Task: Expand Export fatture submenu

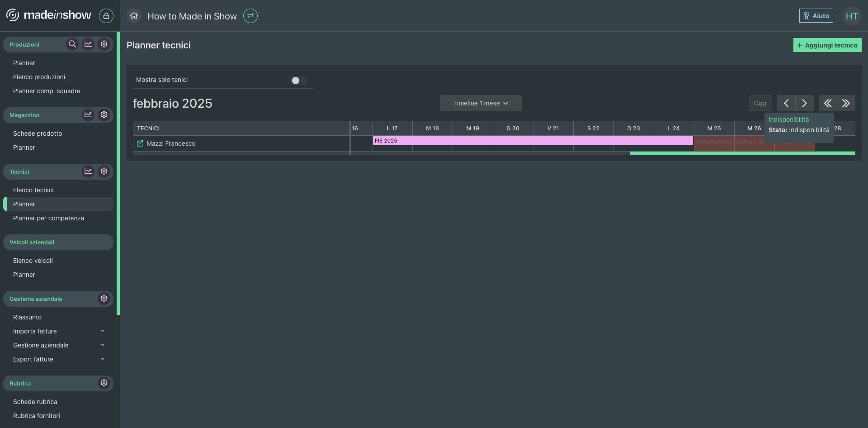Action: point(103,359)
